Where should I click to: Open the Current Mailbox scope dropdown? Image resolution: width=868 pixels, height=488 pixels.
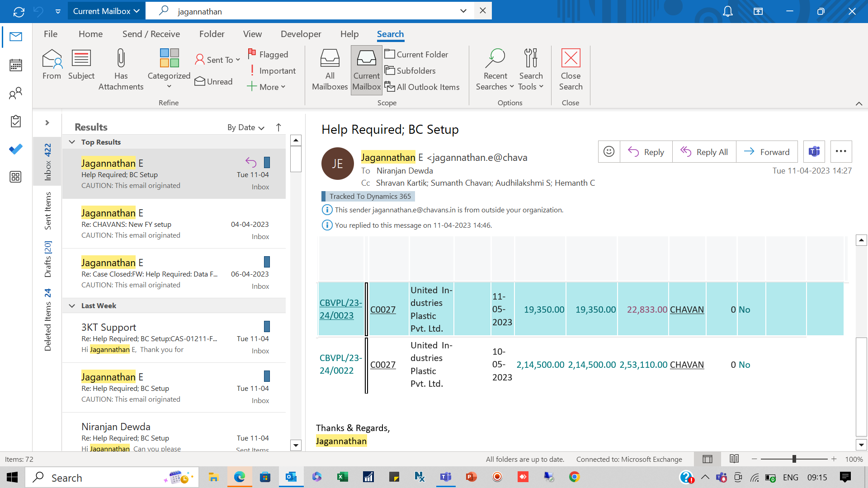click(106, 11)
